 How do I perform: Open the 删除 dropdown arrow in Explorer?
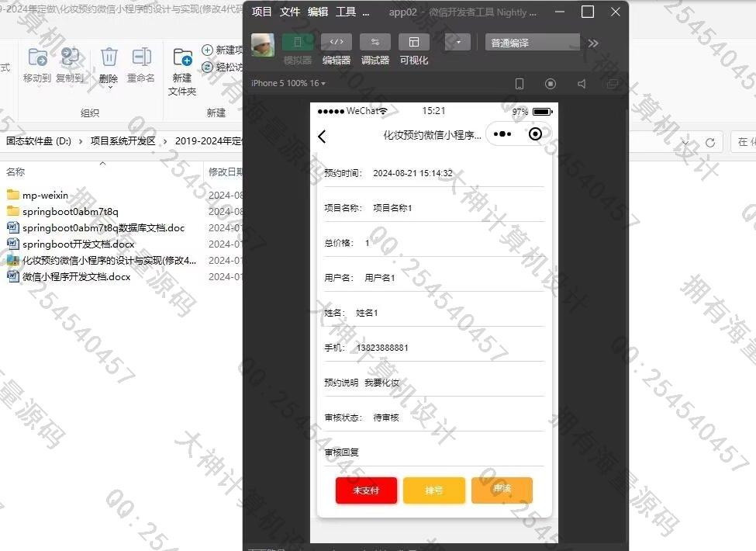point(110,88)
